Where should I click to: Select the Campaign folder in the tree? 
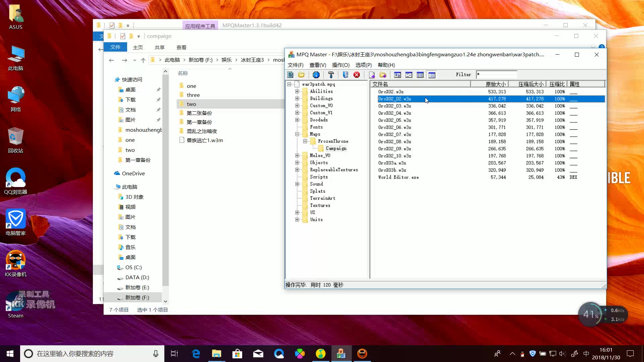[336, 148]
